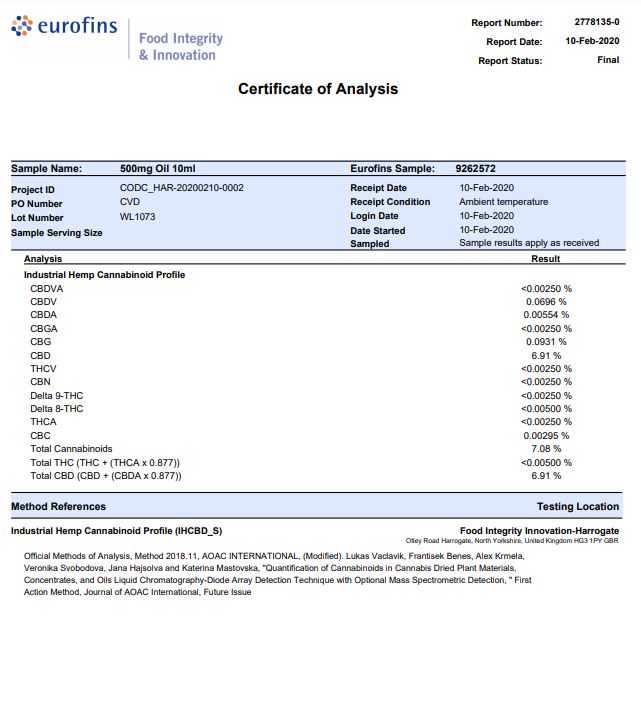Screen dimensions: 641x722
Task: Select Total Cannabinoids value 7.08 %
Action: point(546,449)
